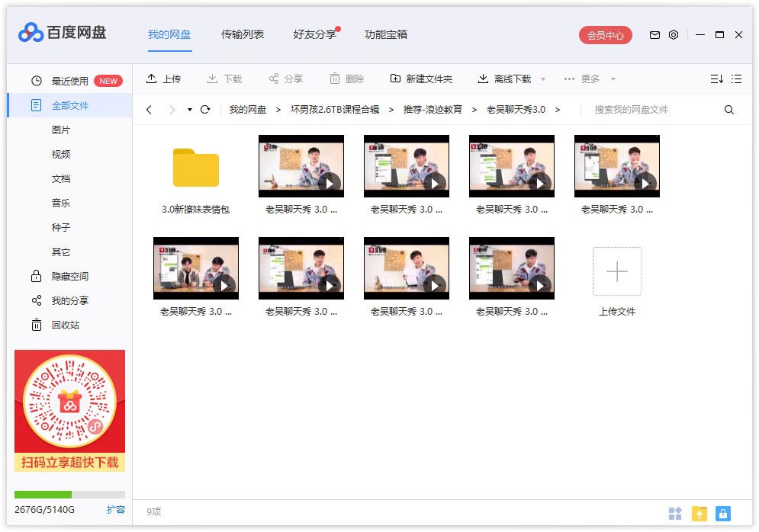Select 全部文件 in sidebar

coord(69,105)
